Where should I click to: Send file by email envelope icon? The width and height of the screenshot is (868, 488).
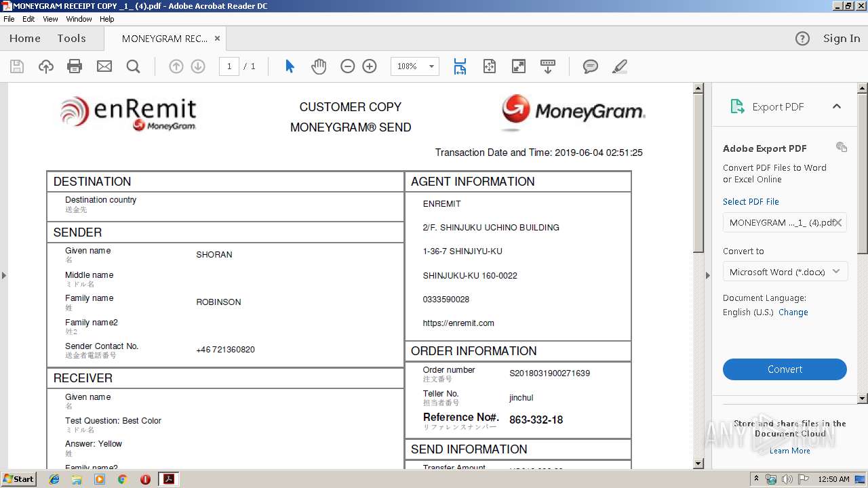point(104,66)
